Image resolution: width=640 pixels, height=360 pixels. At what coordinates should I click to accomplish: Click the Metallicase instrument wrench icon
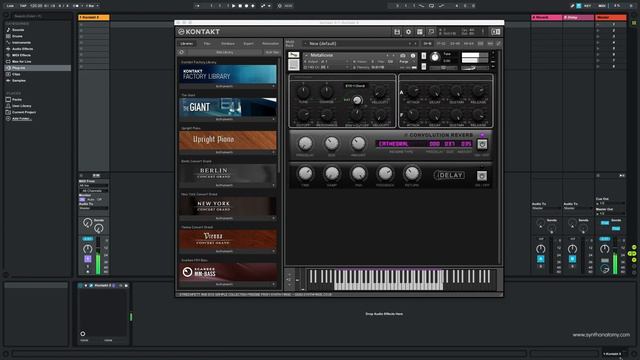click(294, 55)
